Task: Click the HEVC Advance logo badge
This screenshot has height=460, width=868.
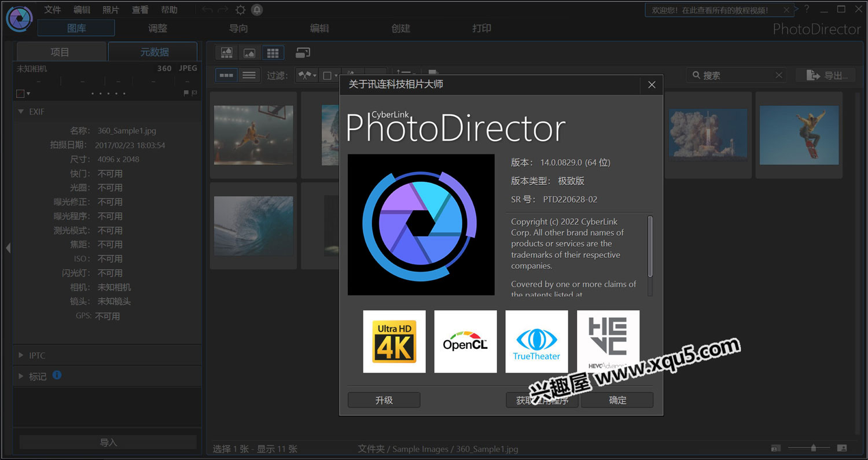Action: tap(608, 341)
